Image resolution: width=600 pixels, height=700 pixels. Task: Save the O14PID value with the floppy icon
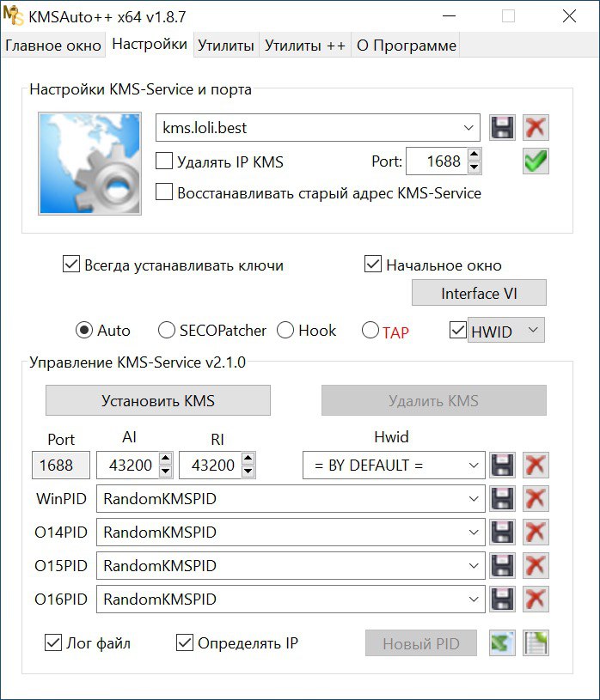502,533
